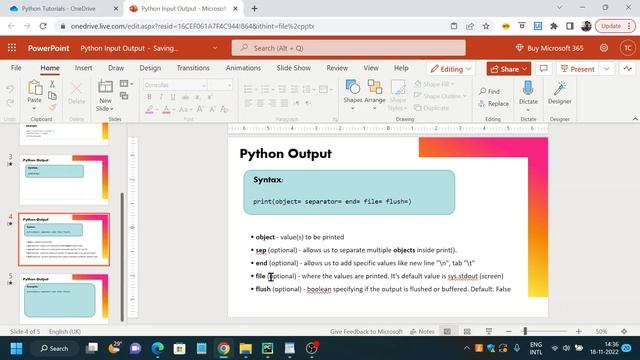
Task: Click the Present button
Action: 578,69
